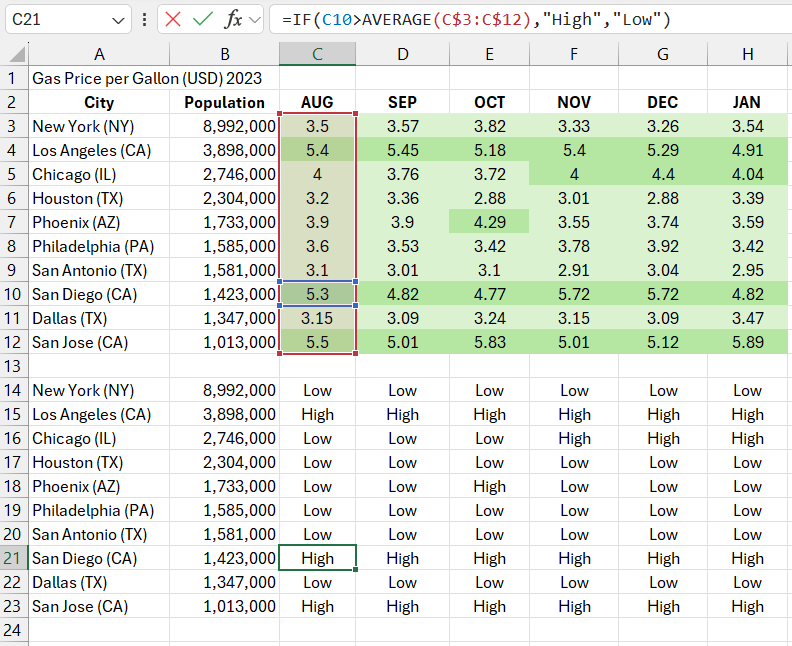Click population cell 1,013,000 in row 23
792x646 pixels.
pos(225,606)
